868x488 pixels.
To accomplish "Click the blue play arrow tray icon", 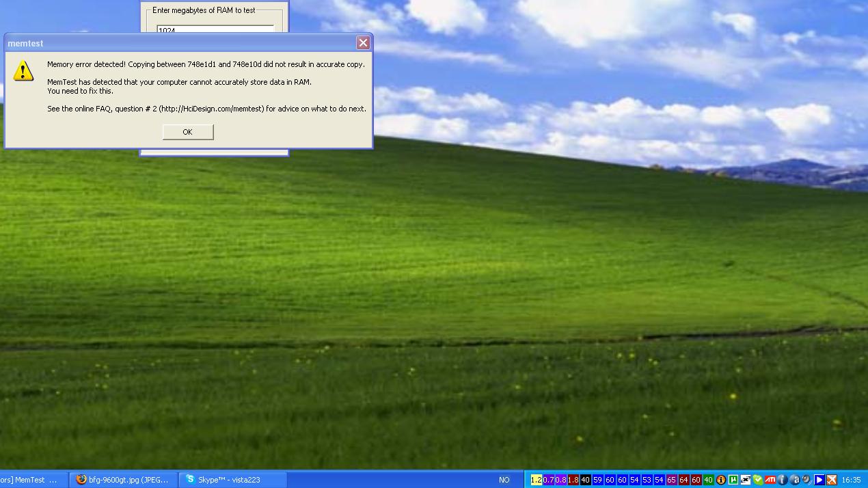I will point(819,480).
